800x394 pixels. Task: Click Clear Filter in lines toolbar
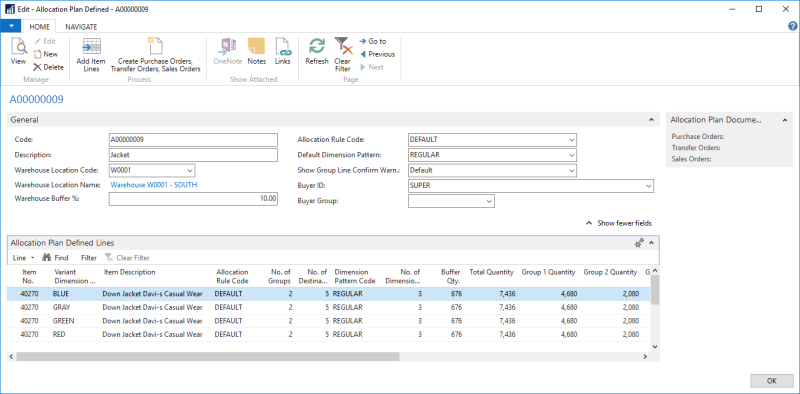[127, 258]
